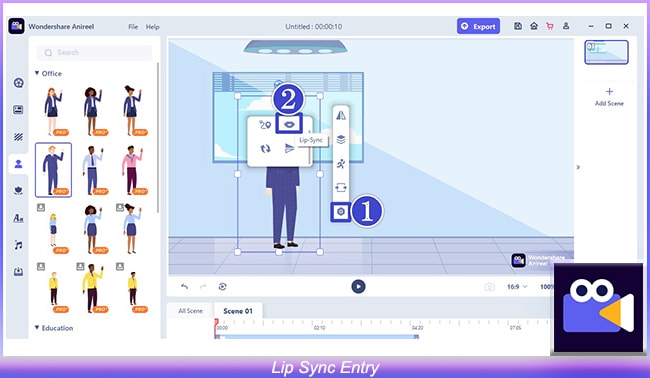Open the Help menu
The width and height of the screenshot is (650, 378).
point(153,27)
